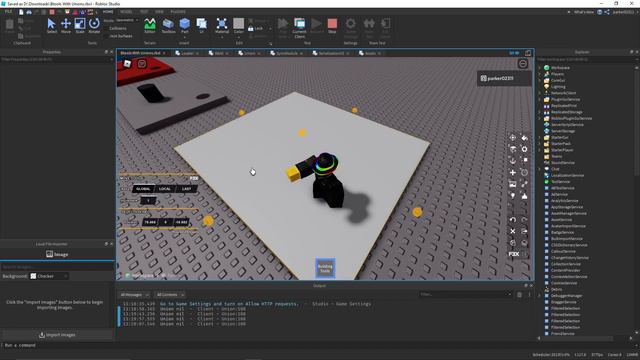Insert a new Part

184,24
